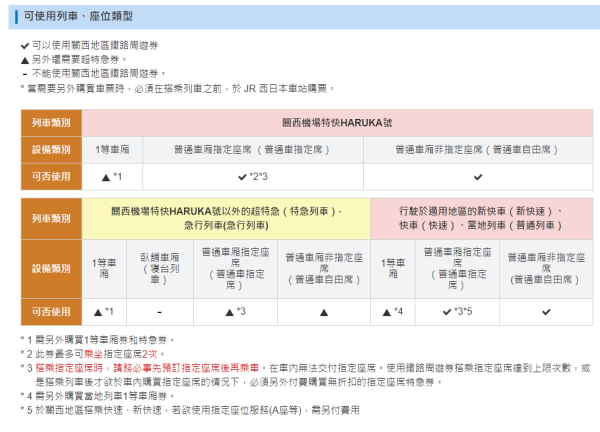The height and width of the screenshot is (432, 600).
Task: Click the checkmark under HARUKA 非指定座席 column
Action: (478, 177)
